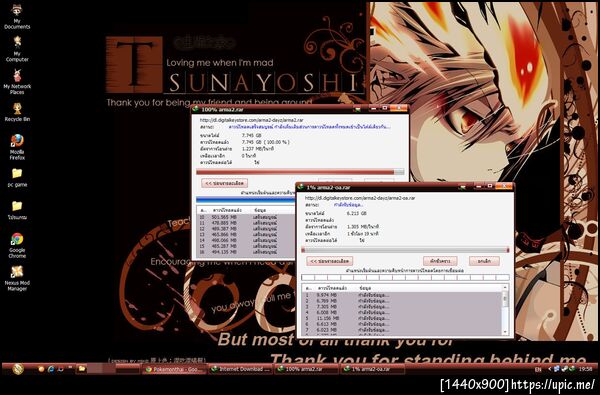The image size is (600, 395).
Task: Collapse details button in arma2.rar window
Action: [225, 183]
